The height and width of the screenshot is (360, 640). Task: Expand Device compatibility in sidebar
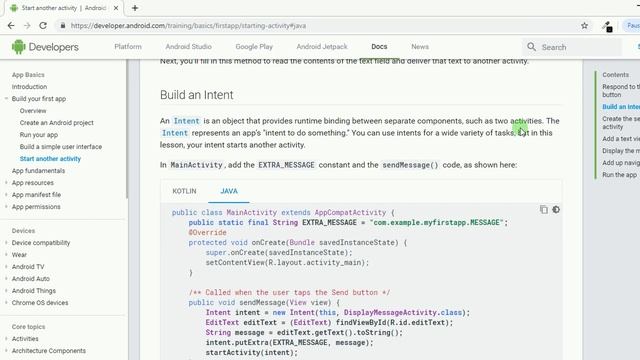click(x=6, y=242)
